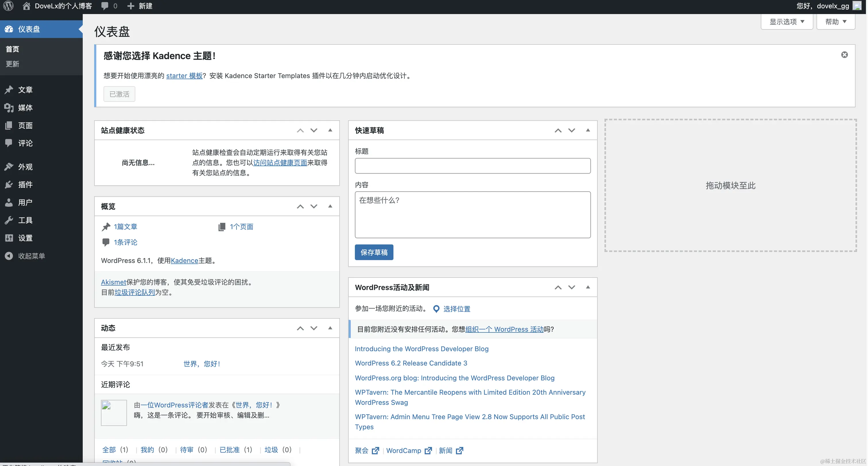Open the 外观 appearance menu
Image resolution: width=868 pixels, height=466 pixels.
25,167
